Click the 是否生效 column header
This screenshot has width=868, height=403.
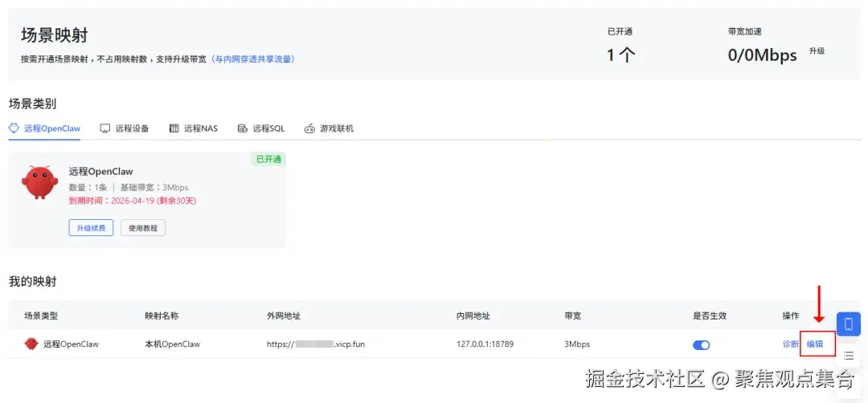coord(710,315)
